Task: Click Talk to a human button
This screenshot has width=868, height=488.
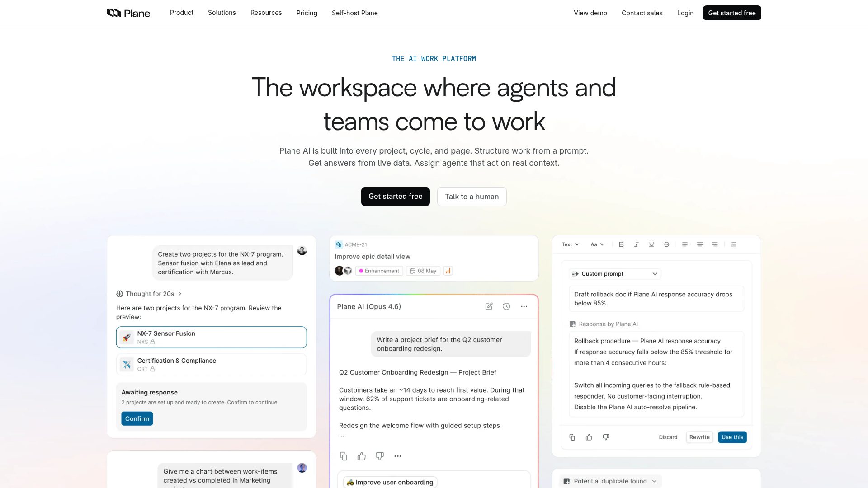Action: coord(472,197)
